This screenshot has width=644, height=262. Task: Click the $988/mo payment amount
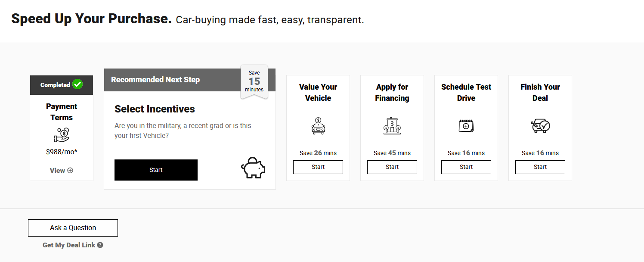62,152
